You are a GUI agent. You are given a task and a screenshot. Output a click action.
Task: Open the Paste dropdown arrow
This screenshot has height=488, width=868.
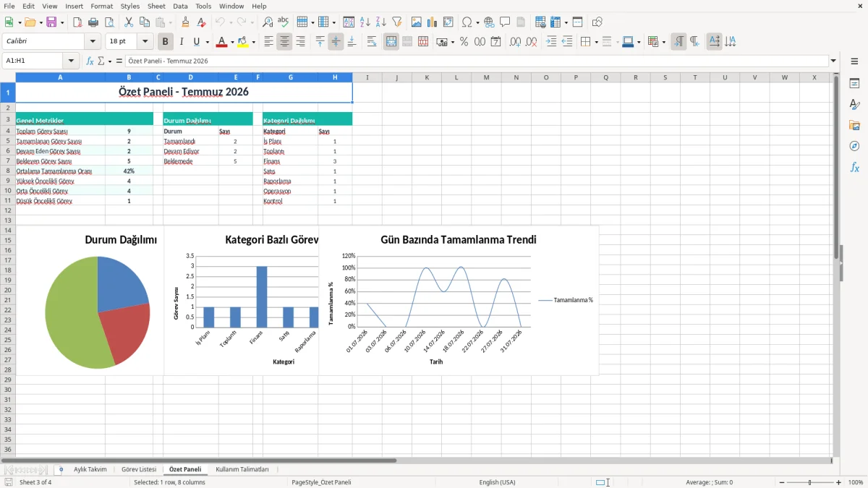click(x=170, y=22)
